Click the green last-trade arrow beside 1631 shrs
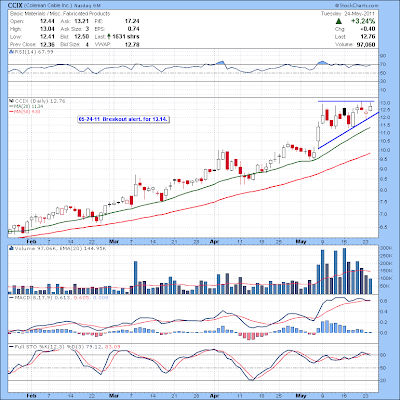Viewport: 400px width, 400px height. pyautogui.click(x=109, y=37)
